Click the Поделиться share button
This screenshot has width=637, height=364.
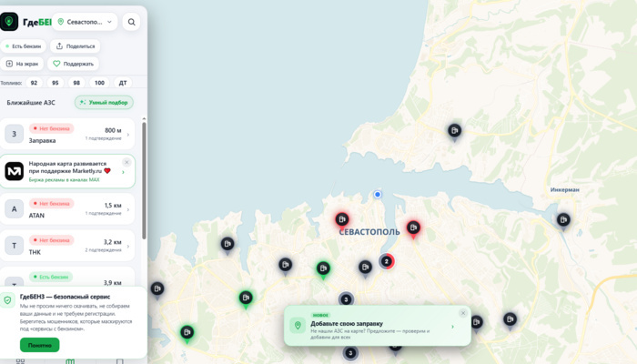76,46
